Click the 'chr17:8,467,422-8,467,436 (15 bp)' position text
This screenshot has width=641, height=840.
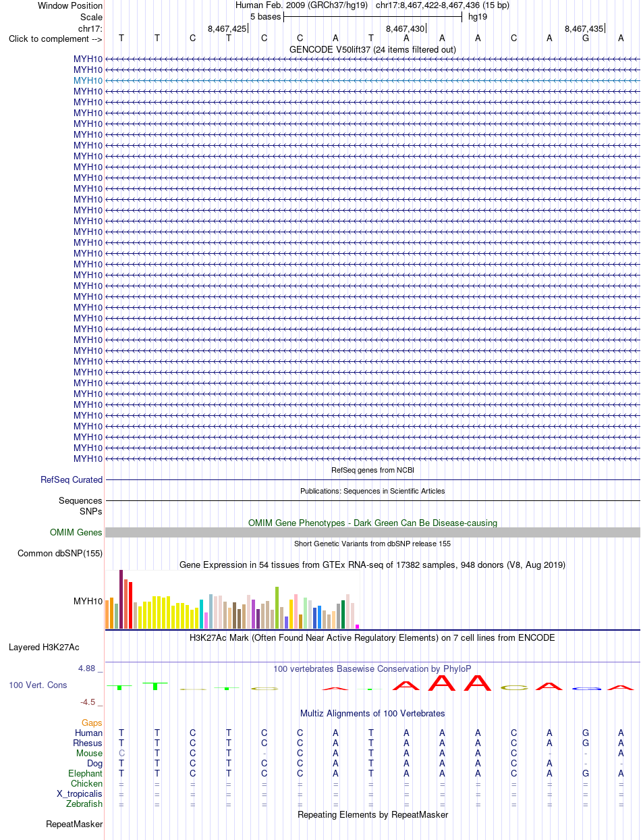coord(443,5)
